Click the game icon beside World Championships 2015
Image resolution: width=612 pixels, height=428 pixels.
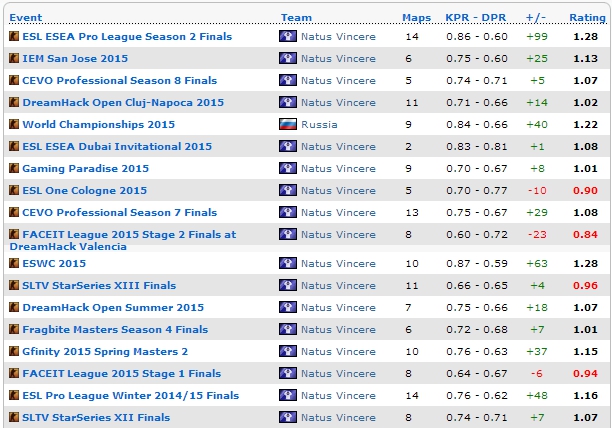(x=14, y=124)
